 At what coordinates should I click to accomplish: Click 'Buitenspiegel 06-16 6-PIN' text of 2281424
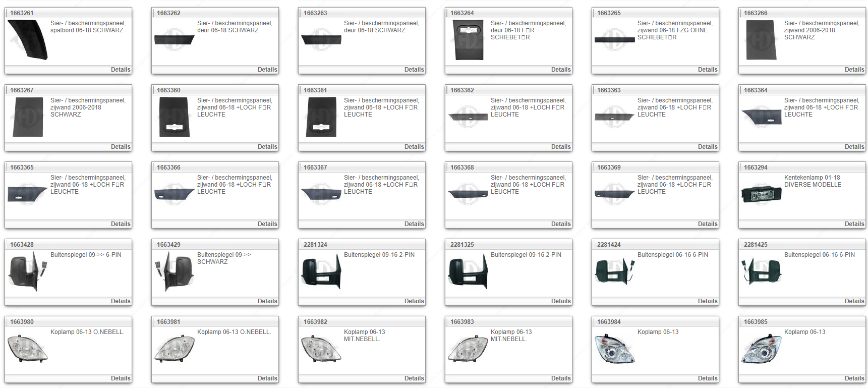(673, 255)
